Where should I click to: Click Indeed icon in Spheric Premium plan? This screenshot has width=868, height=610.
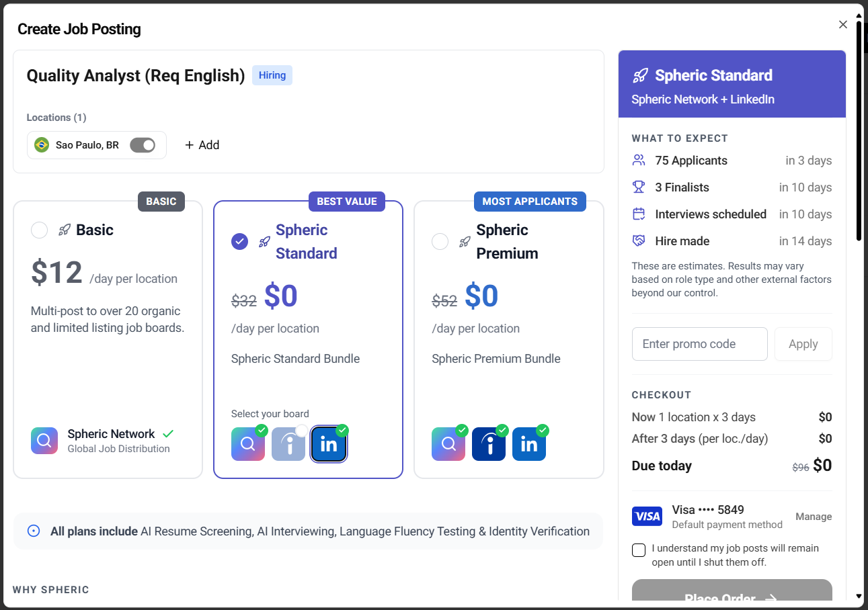tap(489, 444)
